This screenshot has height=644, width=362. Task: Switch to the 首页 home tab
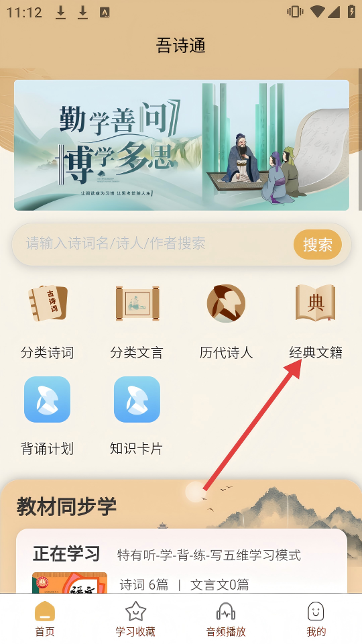click(x=45, y=619)
